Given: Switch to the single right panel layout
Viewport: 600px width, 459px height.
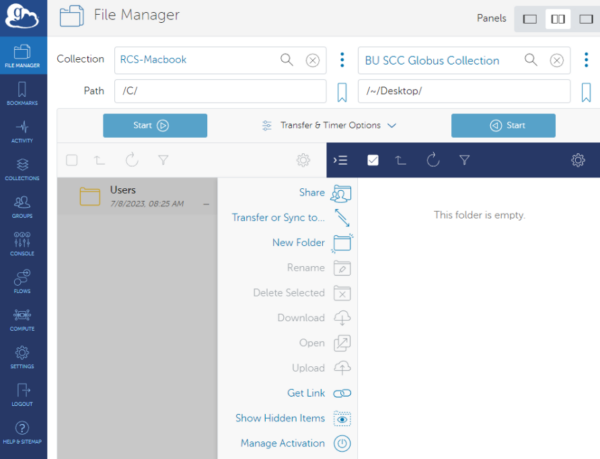Looking at the screenshot, I should coord(586,19).
